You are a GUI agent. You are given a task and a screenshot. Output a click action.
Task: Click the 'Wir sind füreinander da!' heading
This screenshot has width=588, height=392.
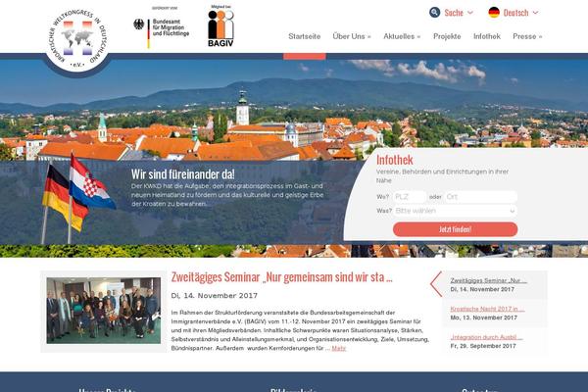tap(183, 174)
